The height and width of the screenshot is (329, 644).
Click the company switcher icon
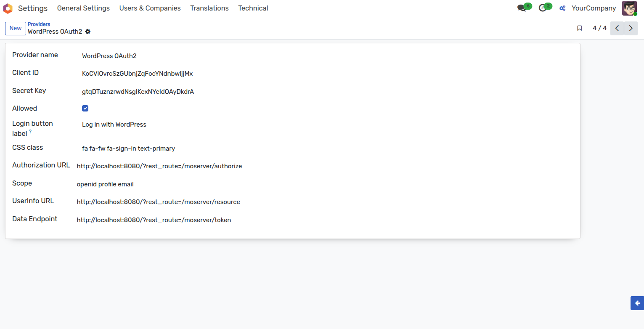click(x=562, y=8)
